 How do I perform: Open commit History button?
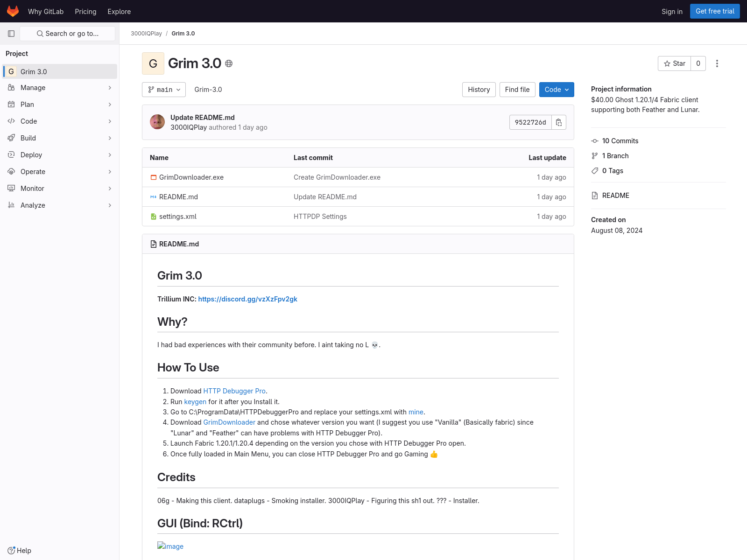[479, 90]
